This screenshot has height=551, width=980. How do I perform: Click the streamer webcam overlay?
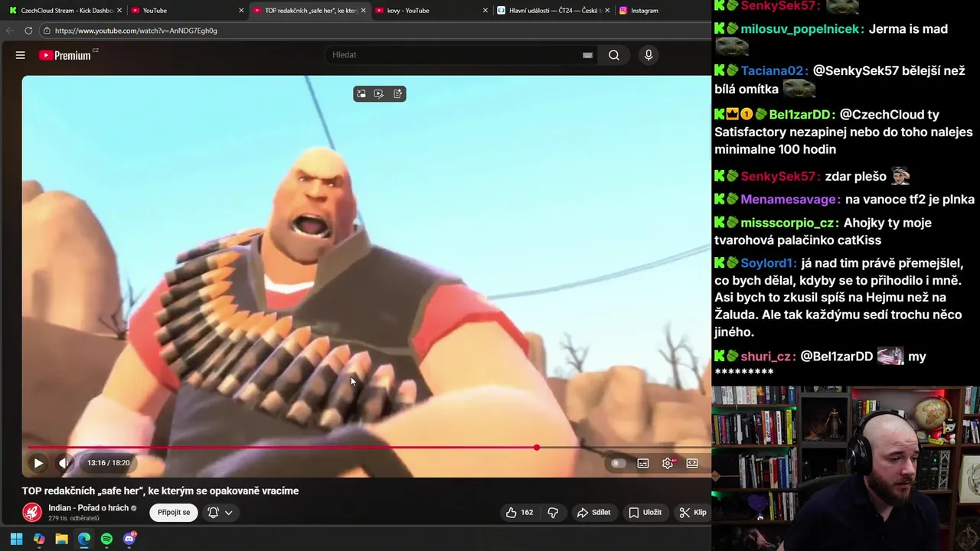pyautogui.click(x=845, y=468)
